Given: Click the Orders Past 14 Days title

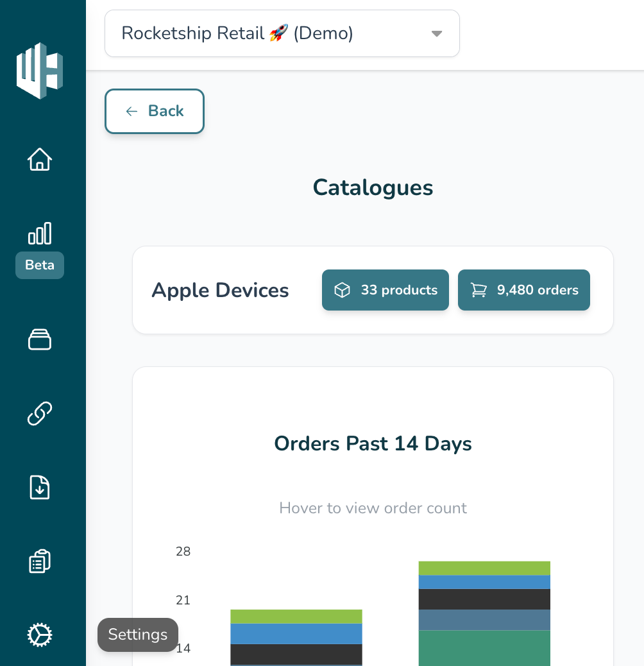Looking at the screenshot, I should [373, 443].
